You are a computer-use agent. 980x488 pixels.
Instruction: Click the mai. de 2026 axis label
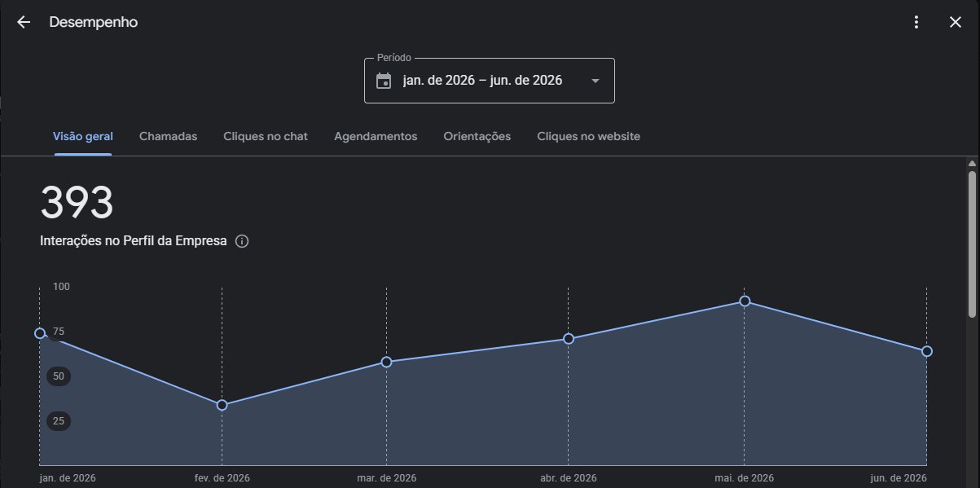(x=745, y=478)
